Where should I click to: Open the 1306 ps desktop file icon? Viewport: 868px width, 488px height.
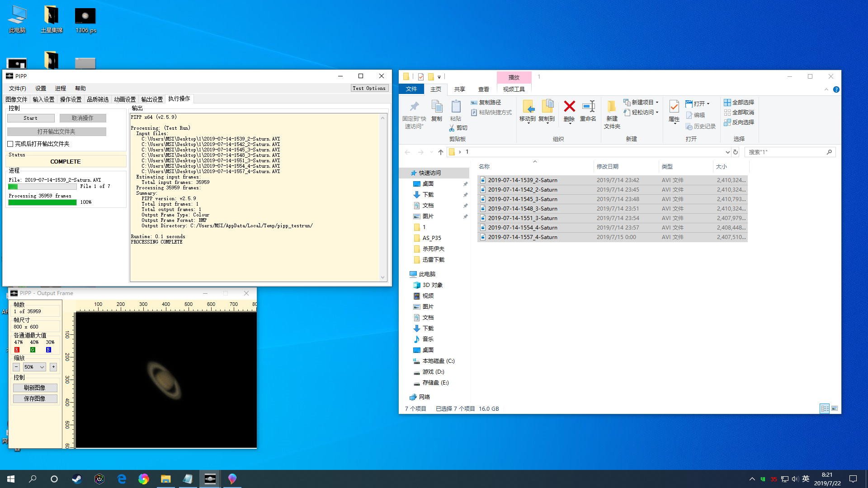pos(85,19)
